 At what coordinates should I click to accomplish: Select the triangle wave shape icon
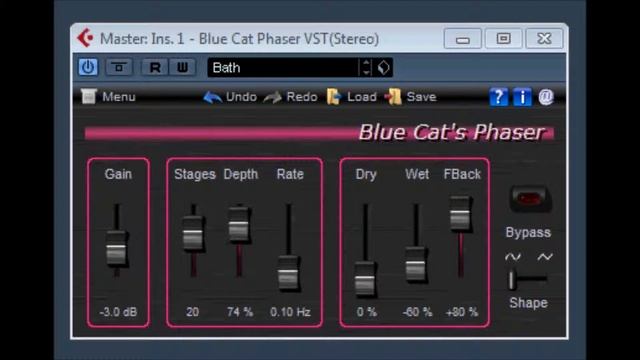point(545,257)
